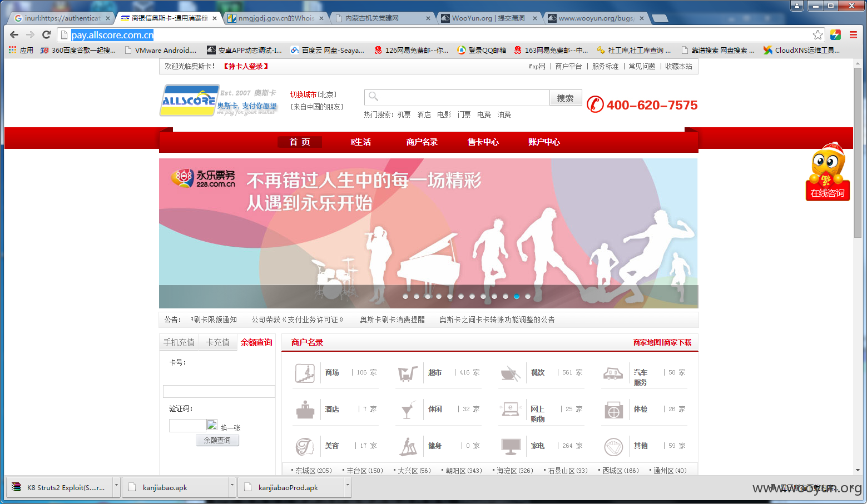Click the colorful extension icon beside the star
The image size is (867, 504).
point(835,35)
